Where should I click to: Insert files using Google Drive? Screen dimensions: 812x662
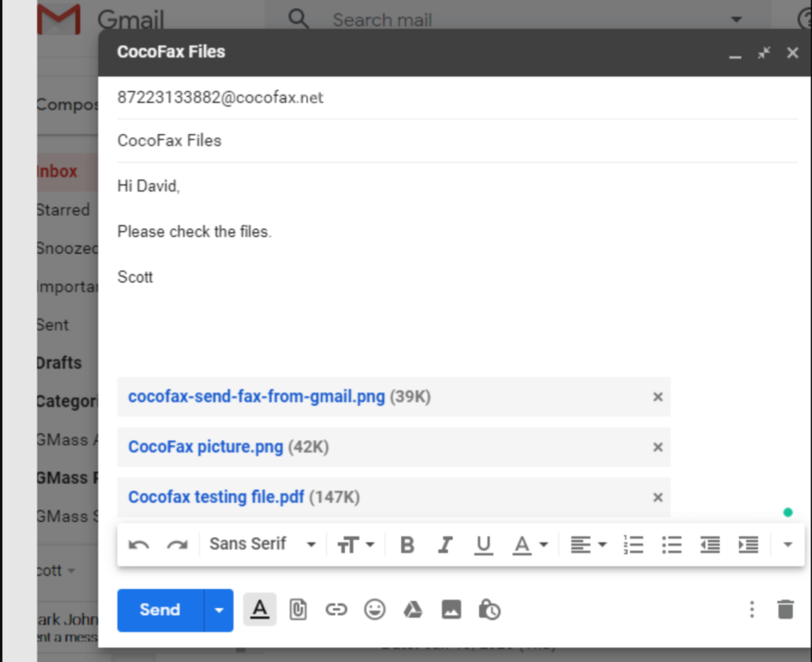point(412,610)
